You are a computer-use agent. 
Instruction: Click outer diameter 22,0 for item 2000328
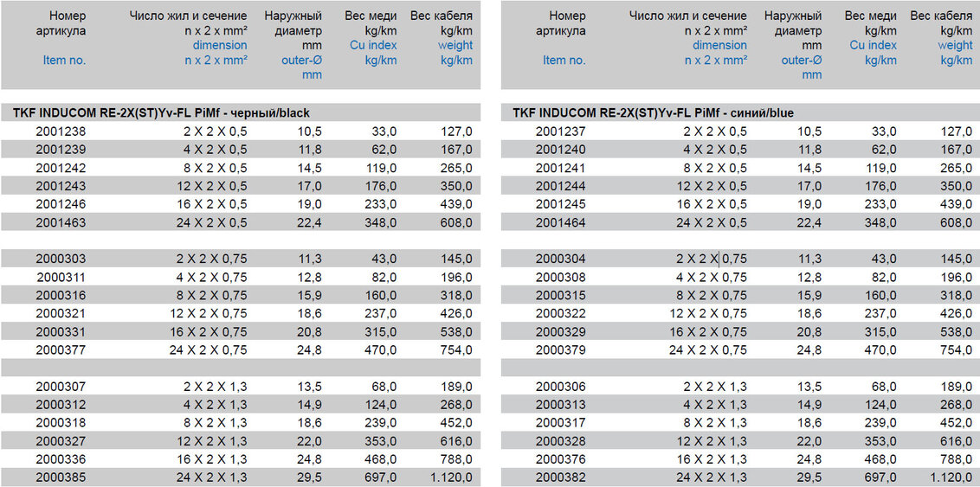[809, 441]
